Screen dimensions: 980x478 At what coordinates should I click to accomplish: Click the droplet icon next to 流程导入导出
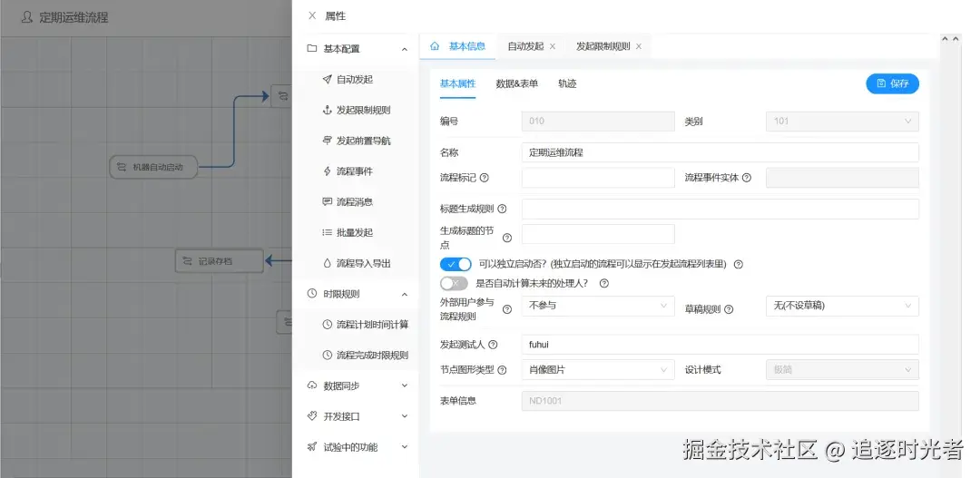pos(327,264)
